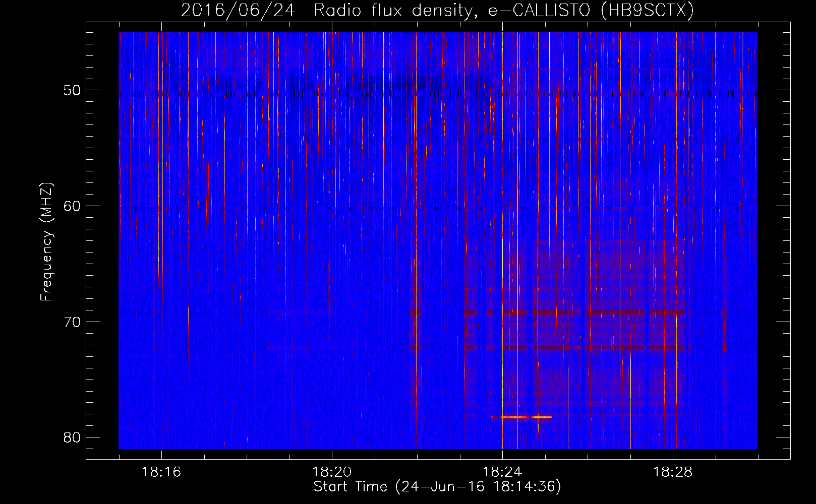Click the 60 MHz frequency tick label
816x504 pixels.
pos(72,206)
